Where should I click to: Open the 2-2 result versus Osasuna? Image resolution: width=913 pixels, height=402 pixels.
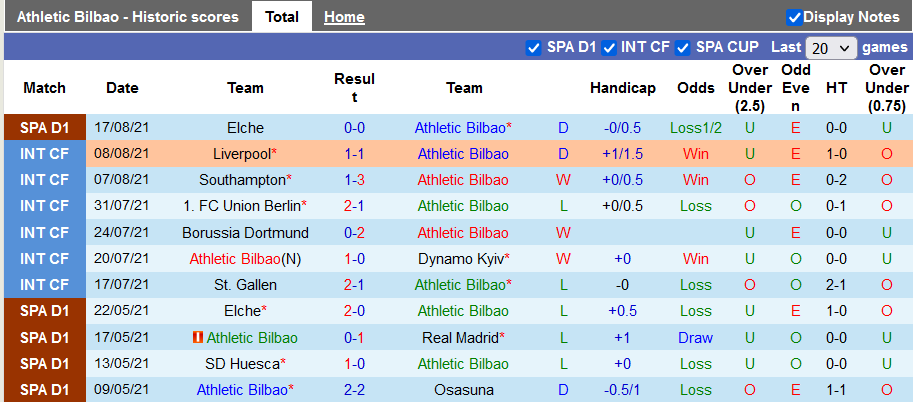coord(354,390)
